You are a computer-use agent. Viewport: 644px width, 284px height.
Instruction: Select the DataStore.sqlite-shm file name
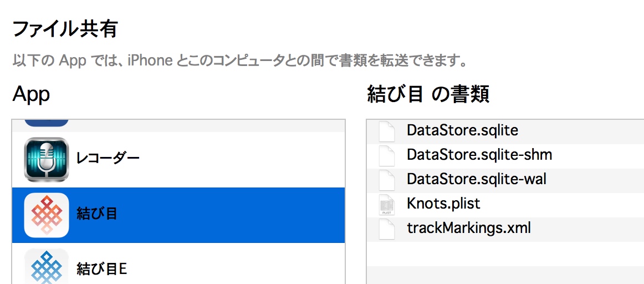click(x=479, y=155)
